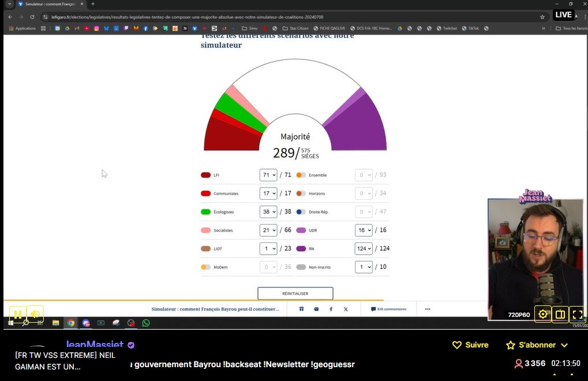Enable the Ensemble party toggle
Viewport: 588px width, 381px height.
[301, 175]
